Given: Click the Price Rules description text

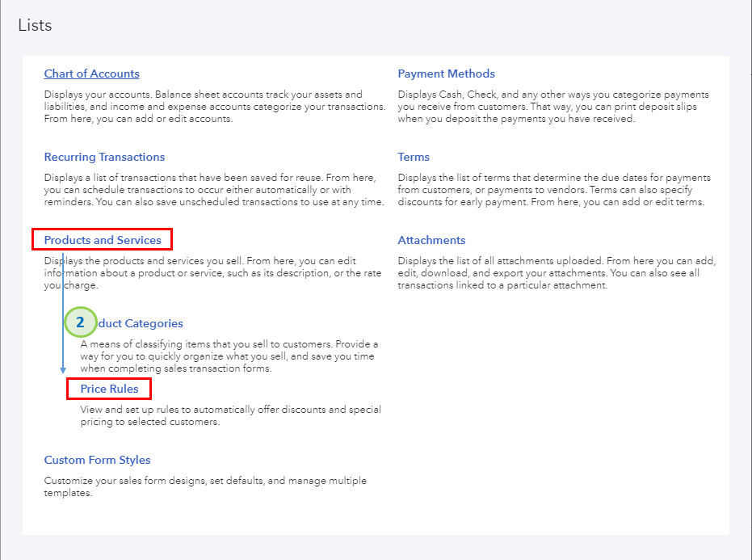Looking at the screenshot, I should tap(230, 415).
